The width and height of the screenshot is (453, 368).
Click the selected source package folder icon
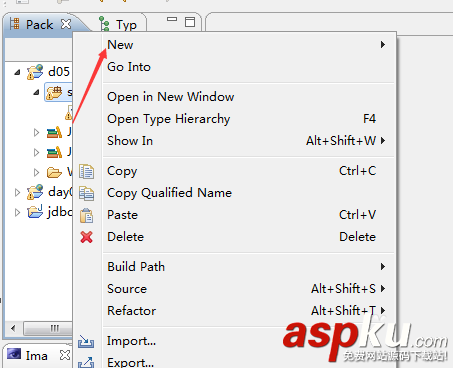[x=54, y=93]
